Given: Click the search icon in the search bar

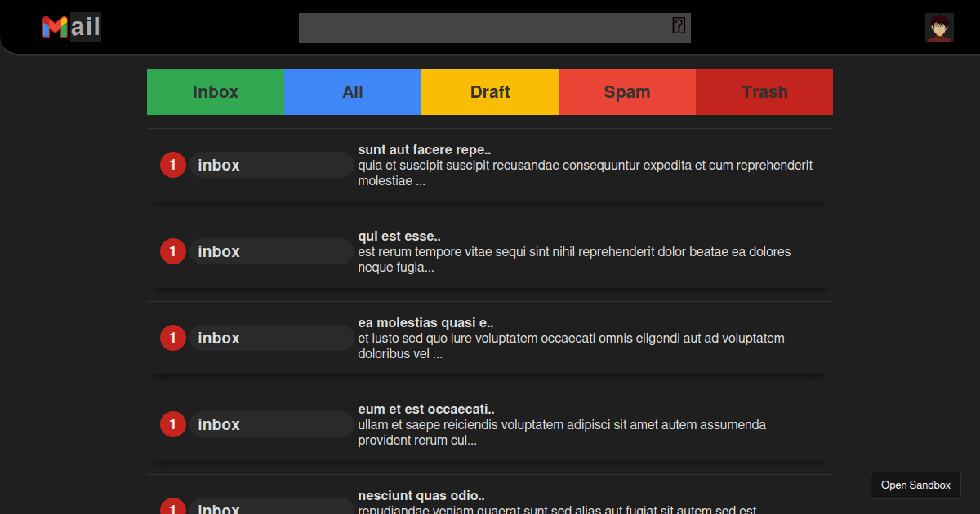Looking at the screenshot, I should click(x=678, y=25).
